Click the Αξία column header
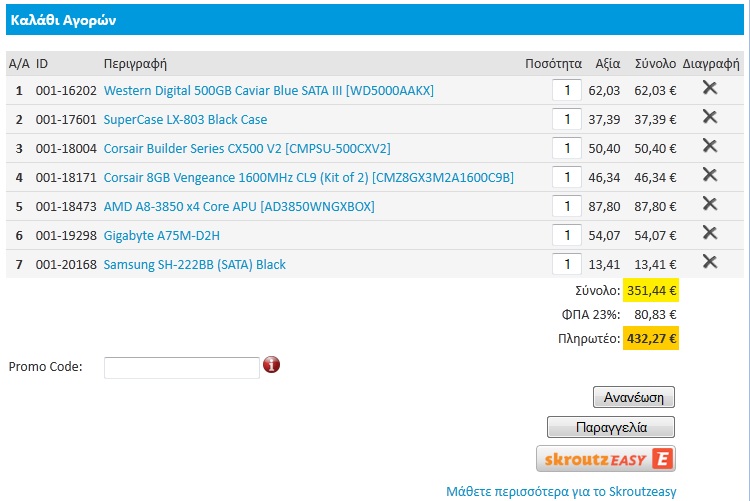750x501 pixels. click(x=607, y=64)
